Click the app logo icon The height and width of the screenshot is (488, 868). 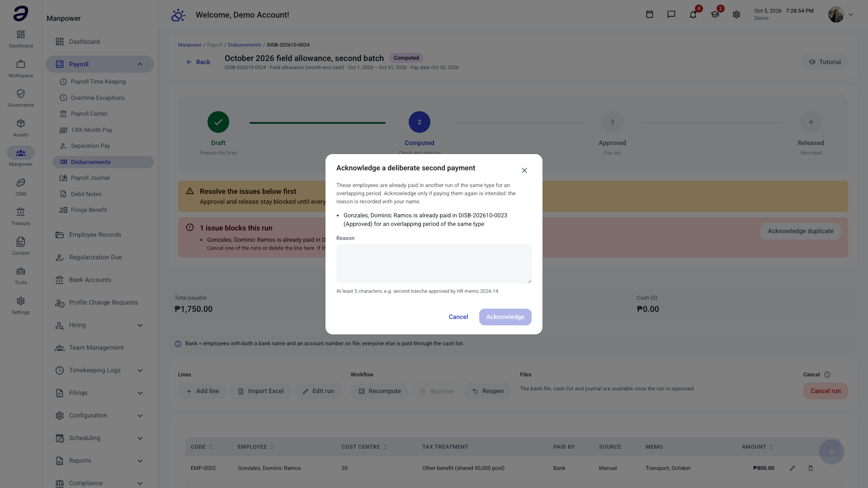21,14
